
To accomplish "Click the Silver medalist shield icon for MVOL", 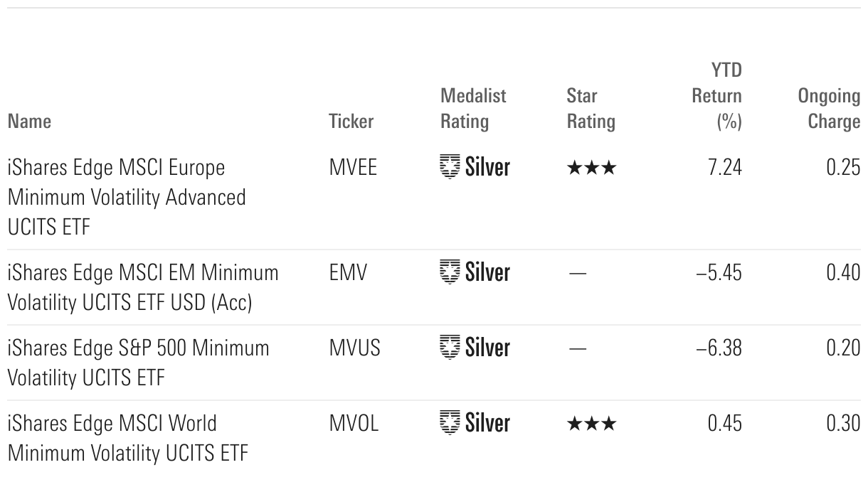I will pos(450,423).
